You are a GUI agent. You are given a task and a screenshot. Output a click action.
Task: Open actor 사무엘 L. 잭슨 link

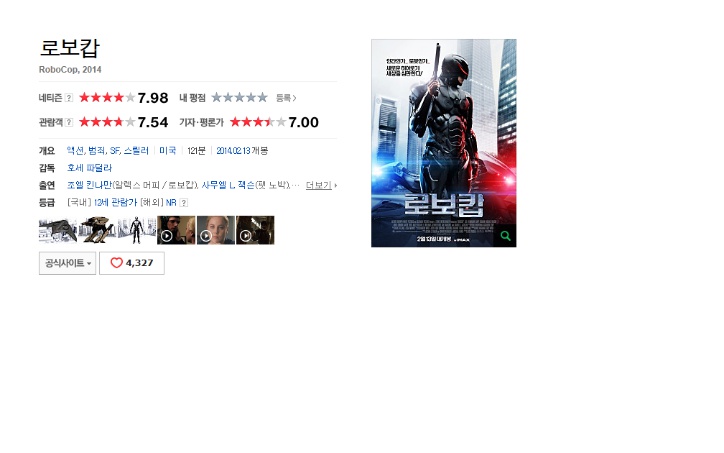[x=228, y=185]
